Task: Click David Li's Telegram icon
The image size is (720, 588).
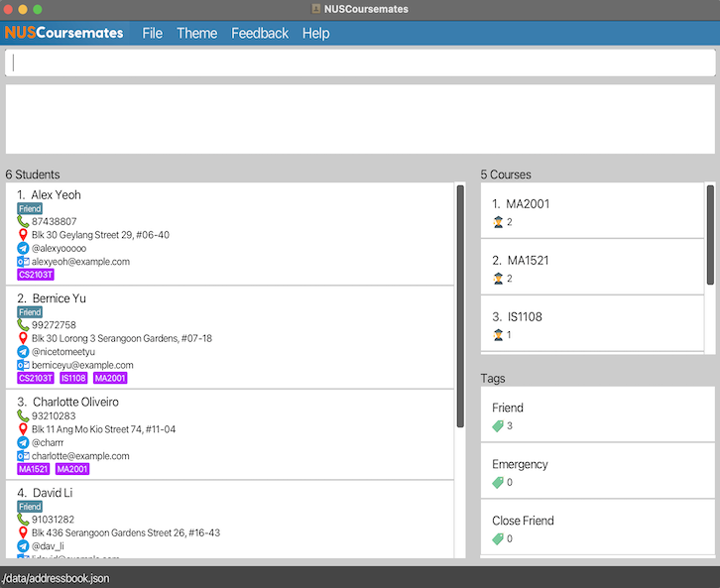Action: tap(23, 545)
